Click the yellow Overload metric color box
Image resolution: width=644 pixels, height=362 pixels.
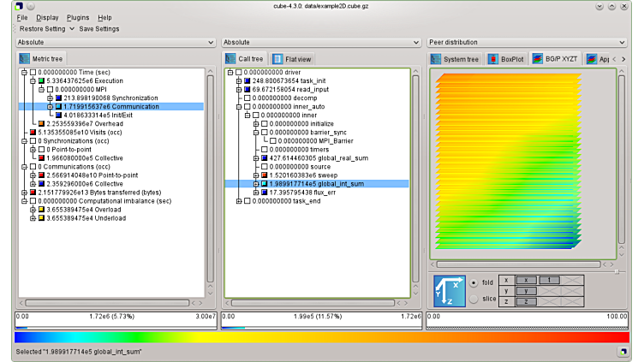pyautogui.click(x=42, y=209)
